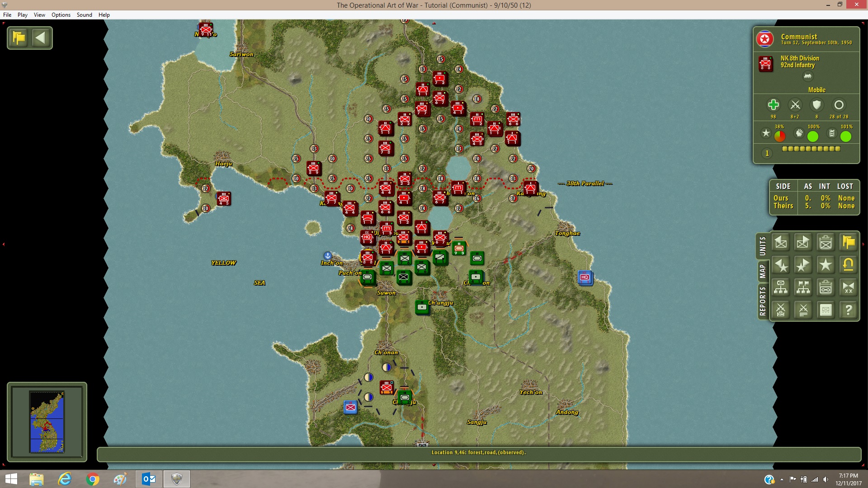Image resolution: width=868 pixels, height=488 pixels.
Task: Switch to the MAP side tab
Action: [763, 272]
